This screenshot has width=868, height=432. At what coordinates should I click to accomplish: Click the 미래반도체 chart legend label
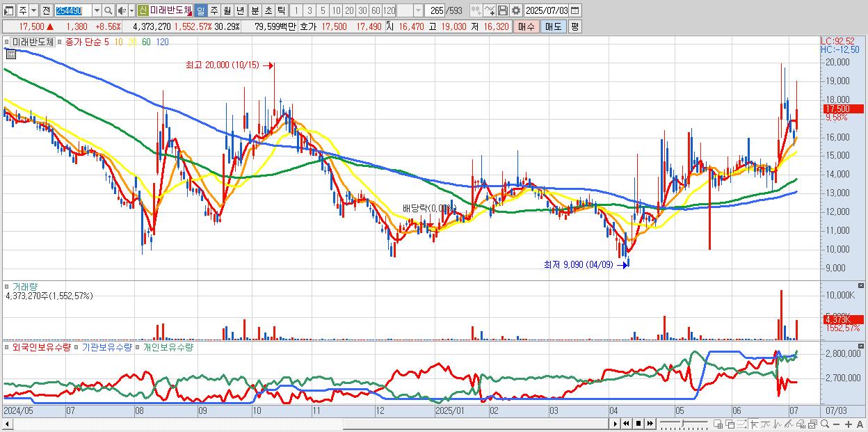point(33,42)
